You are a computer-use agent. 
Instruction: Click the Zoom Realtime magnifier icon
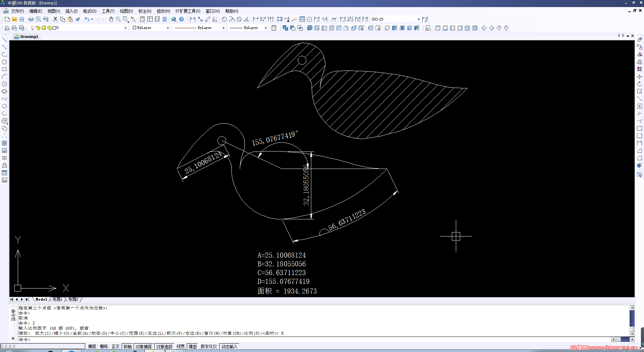(118, 19)
